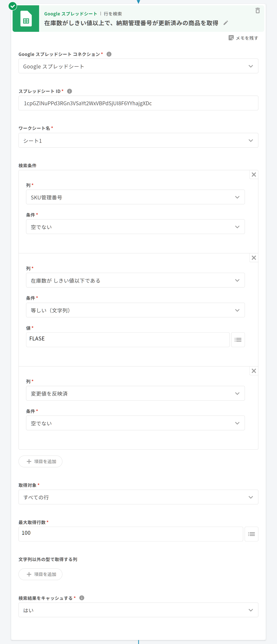The height and width of the screenshot is (644, 277).
Task: Edit the step title with pencil icon
Action: coord(226,23)
